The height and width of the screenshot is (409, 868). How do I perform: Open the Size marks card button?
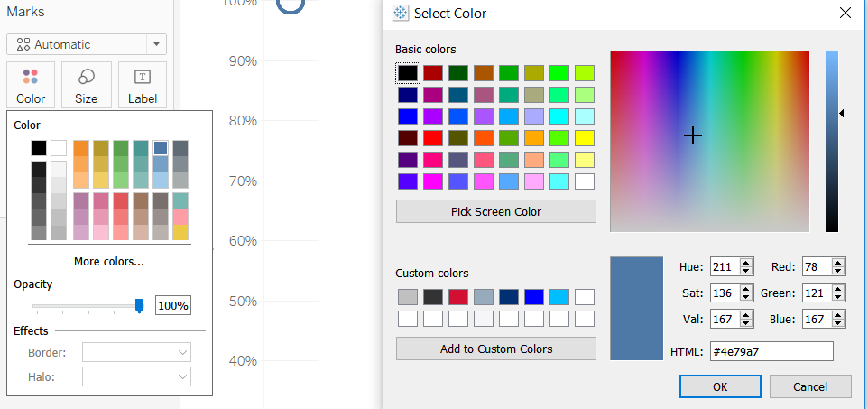tap(87, 85)
